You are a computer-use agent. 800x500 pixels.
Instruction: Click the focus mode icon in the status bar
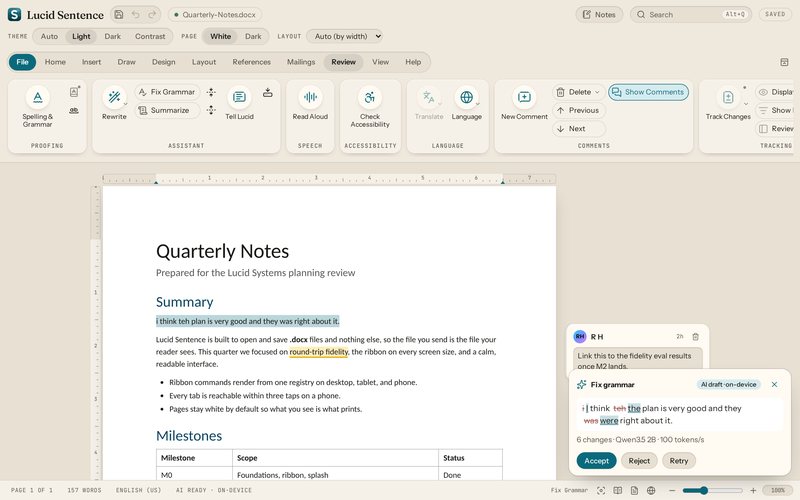[x=601, y=490]
